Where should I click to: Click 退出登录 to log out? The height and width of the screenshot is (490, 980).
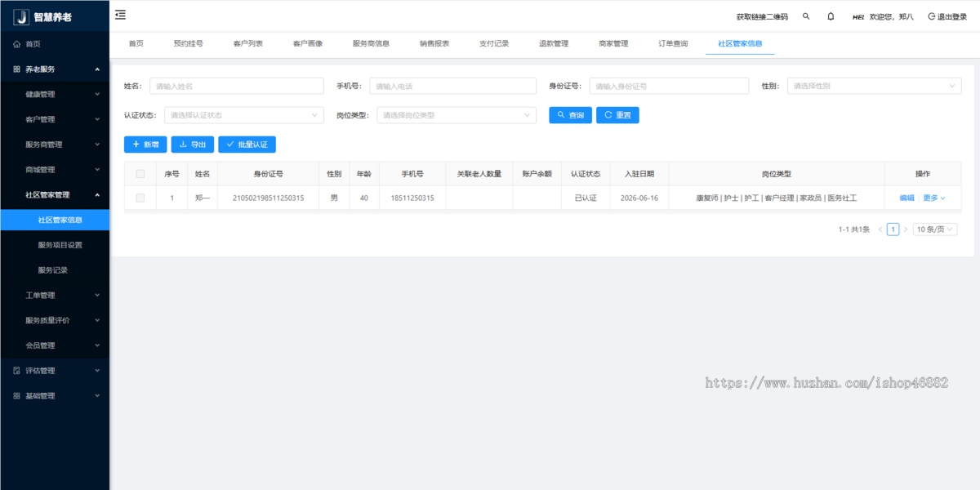coord(947,16)
